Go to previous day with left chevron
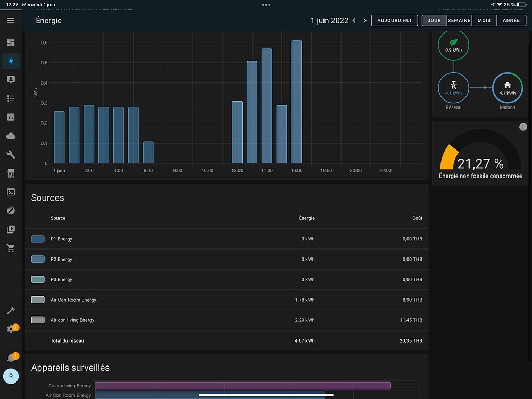This screenshot has width=532, height=399. point(354,21)
